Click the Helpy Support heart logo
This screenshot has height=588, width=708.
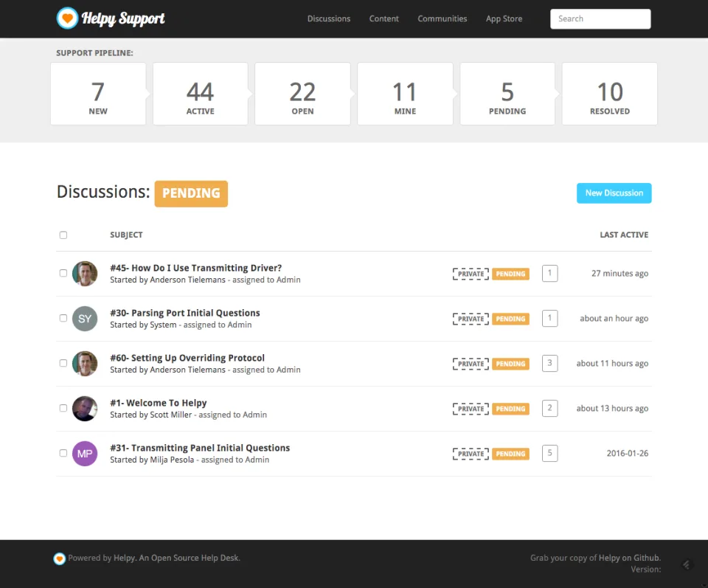[67, 18]
